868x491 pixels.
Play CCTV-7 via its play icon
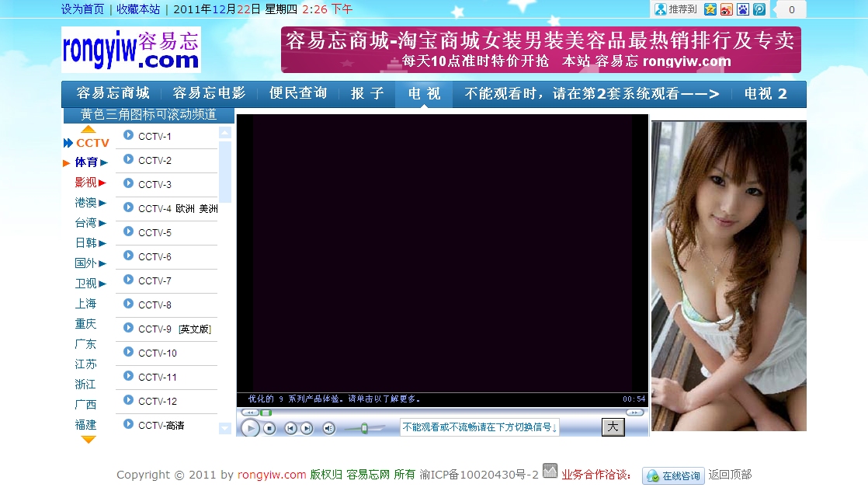click(x=128, y=280)
